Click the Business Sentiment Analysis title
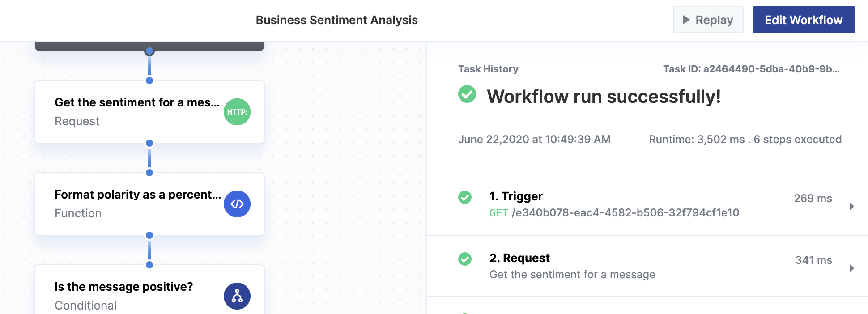Screen dimensions: 868x314 (336, 20)
